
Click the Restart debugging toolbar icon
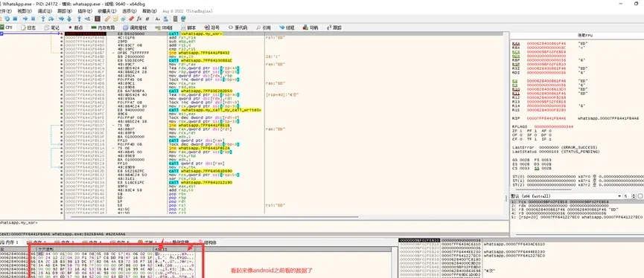pyautogui.click(x=7, y=19)
